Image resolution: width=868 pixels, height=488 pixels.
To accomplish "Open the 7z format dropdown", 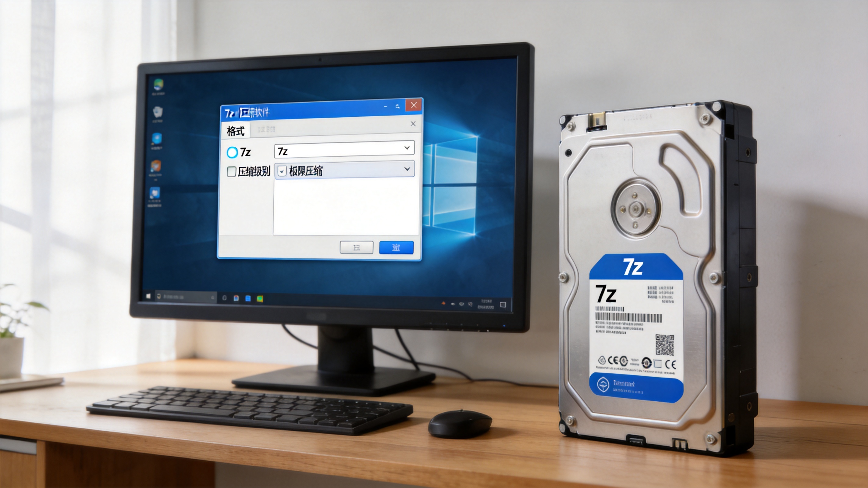I will (344, 149).
